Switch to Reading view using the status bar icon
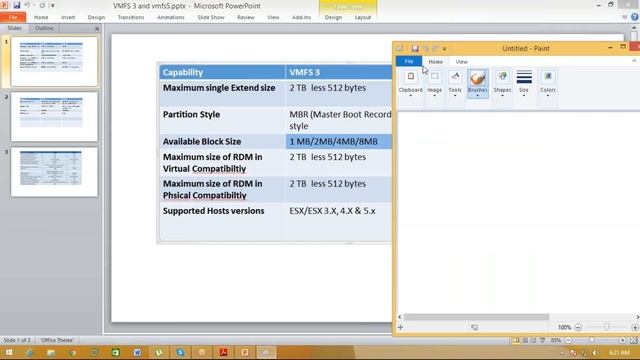This screenshot has height=360, width=640. 533,340
